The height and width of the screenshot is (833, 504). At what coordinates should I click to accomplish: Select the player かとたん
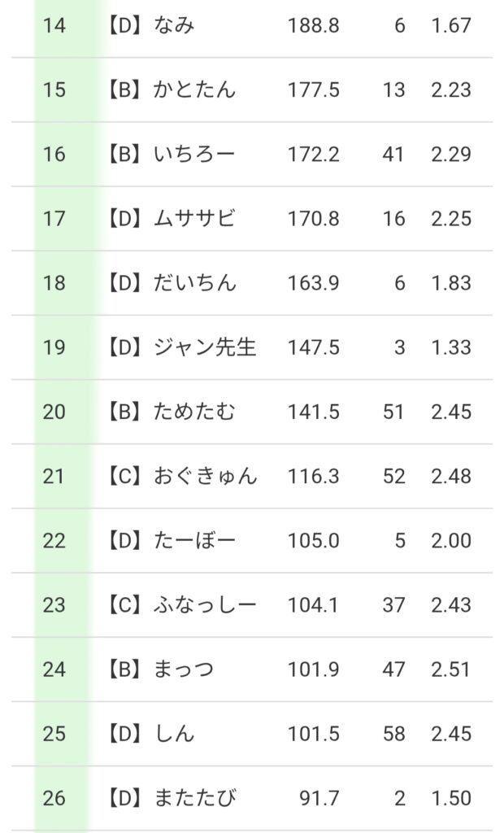[194, 90]
